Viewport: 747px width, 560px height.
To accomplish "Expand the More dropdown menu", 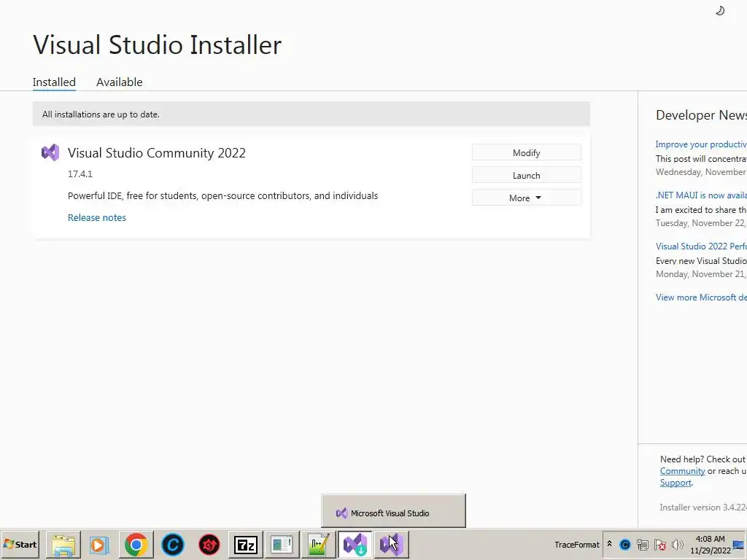I will pyautogui.click(x=527, y=198).
